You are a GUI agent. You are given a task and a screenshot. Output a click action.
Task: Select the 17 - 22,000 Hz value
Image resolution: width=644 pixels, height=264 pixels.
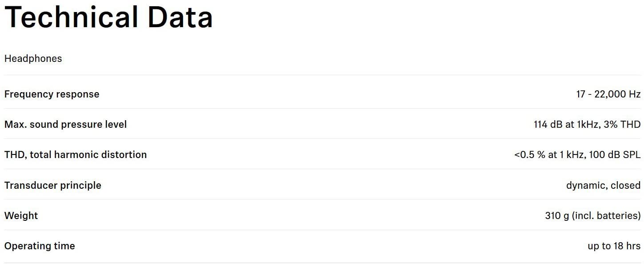click(608, 94)
